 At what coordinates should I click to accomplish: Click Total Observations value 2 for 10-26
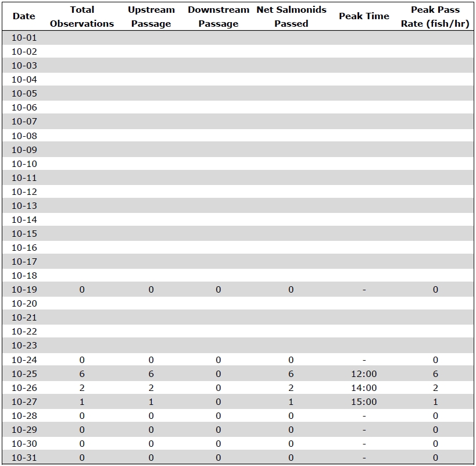82,388
